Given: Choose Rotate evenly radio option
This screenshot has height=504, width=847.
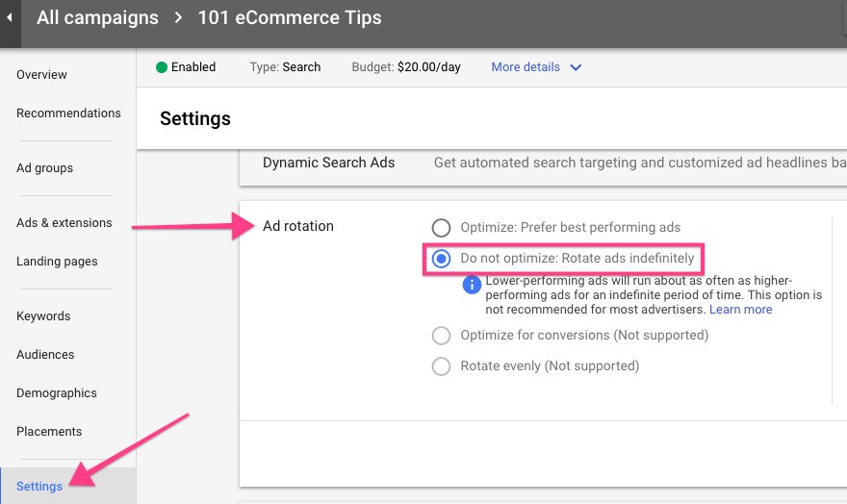Looking at the screenshot, I should tap(441, 366).
